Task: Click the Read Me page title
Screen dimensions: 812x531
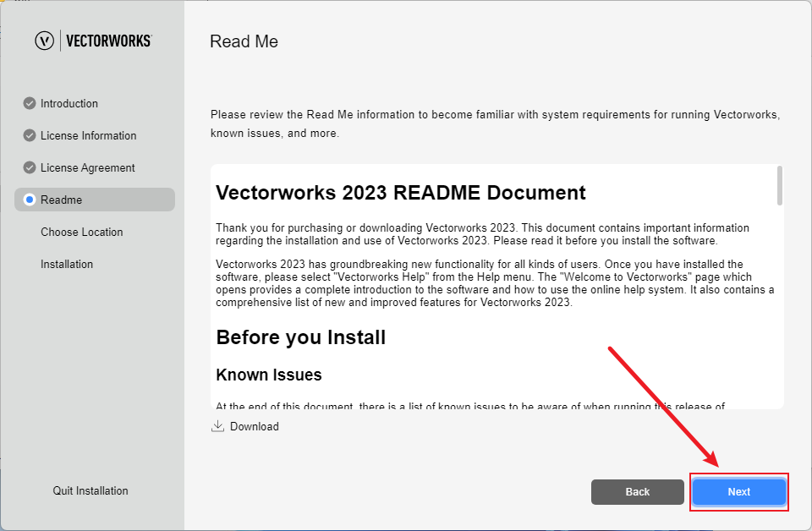Action: point(244,41)
